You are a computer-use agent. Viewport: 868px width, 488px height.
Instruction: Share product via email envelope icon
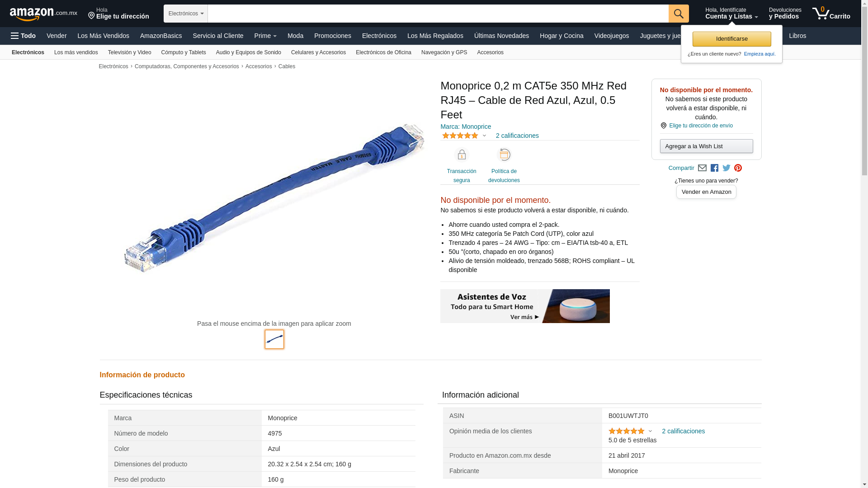click(702, 168)
